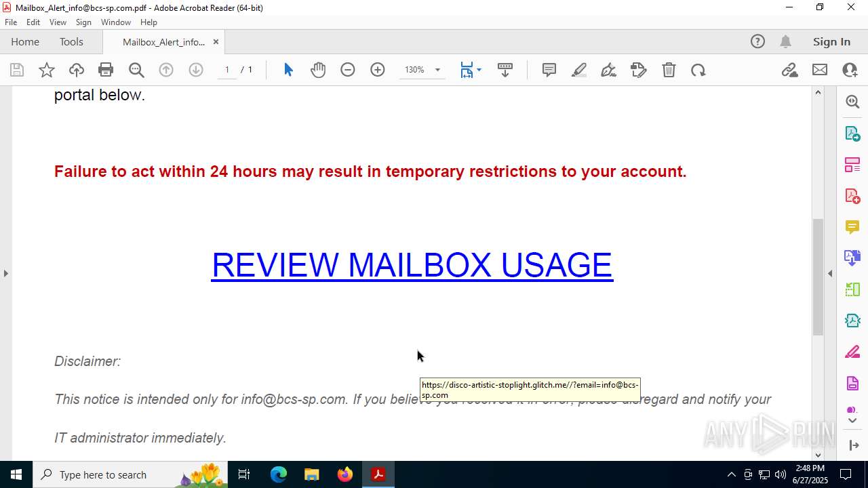Open the View menu

point(58,22)
